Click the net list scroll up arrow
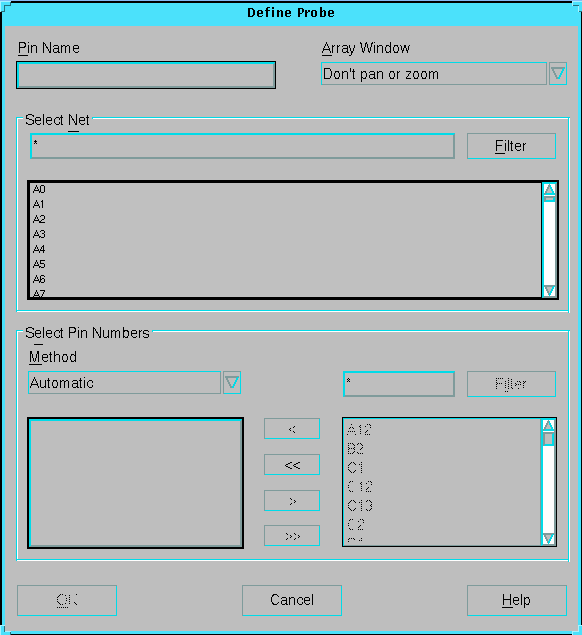The height and width of the screenshot is (635, 582). [x=549, y=189]
